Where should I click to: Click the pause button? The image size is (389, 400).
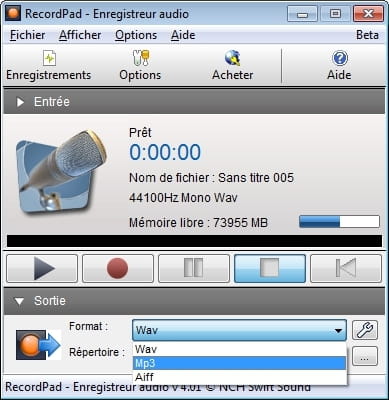194,268
